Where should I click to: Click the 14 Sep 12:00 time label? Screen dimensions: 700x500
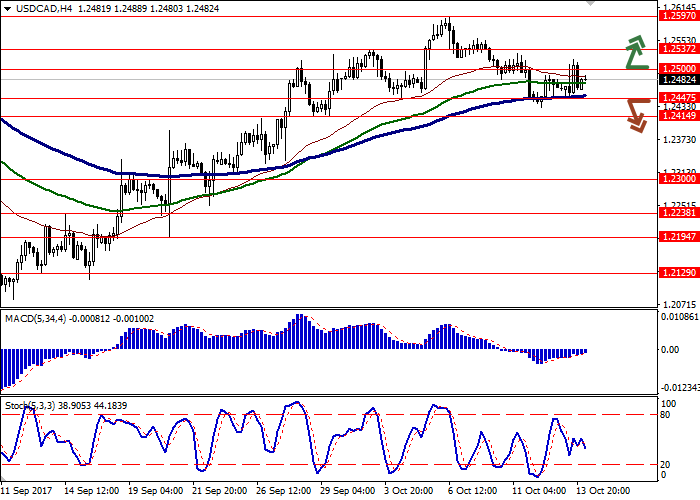click(x=92, y=491)
